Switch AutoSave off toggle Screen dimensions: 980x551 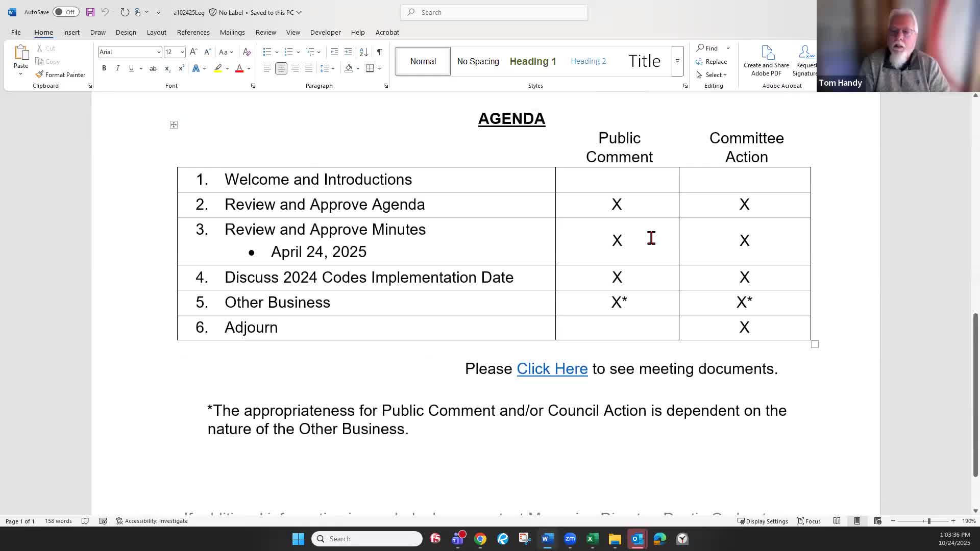[66, 12]
